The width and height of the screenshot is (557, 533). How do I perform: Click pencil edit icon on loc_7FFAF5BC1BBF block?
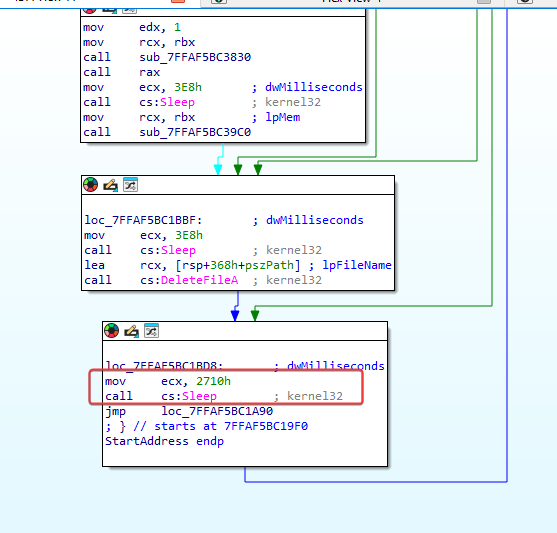coord(110,185)
